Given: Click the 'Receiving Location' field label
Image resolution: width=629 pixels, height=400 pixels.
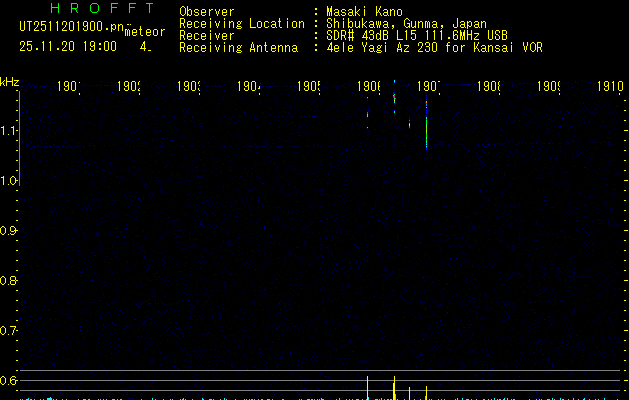Looking at the screenshot, I should (x=242, y=24).
